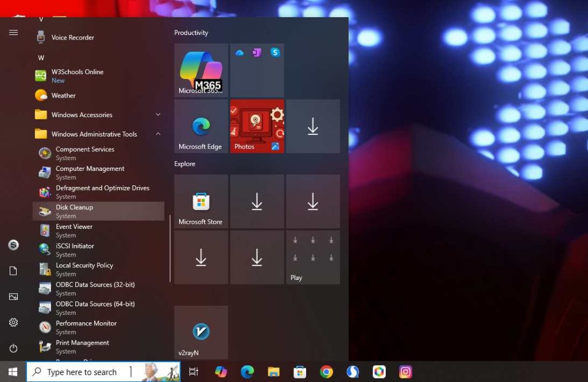The height and width of the screenshot is (382, 588).
Task: Open ODBC Data Sources (32-bit)
Action: [x=98, y=289]
